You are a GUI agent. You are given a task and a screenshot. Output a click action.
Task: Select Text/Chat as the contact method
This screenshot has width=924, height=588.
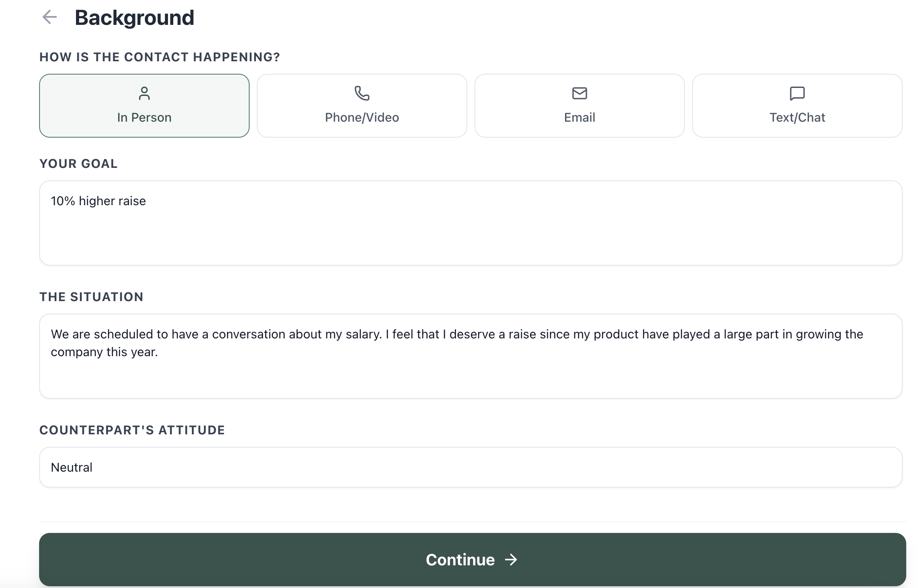pos(797,105)
